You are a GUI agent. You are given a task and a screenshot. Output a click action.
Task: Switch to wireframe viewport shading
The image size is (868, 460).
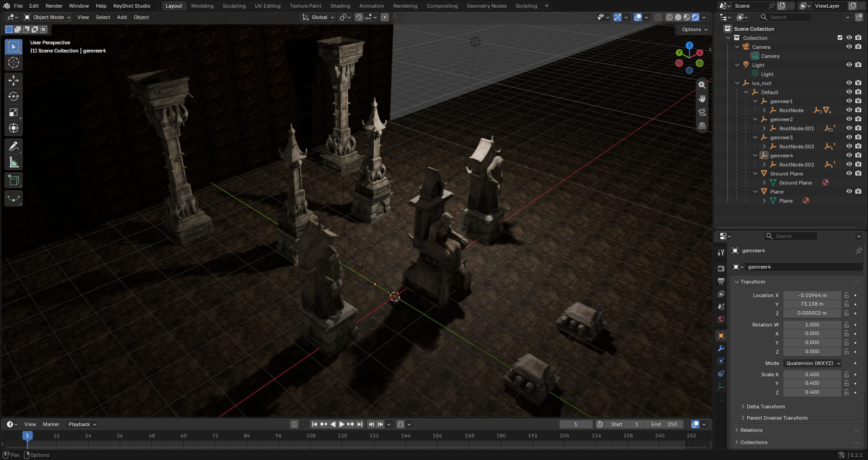click(670, 17)
